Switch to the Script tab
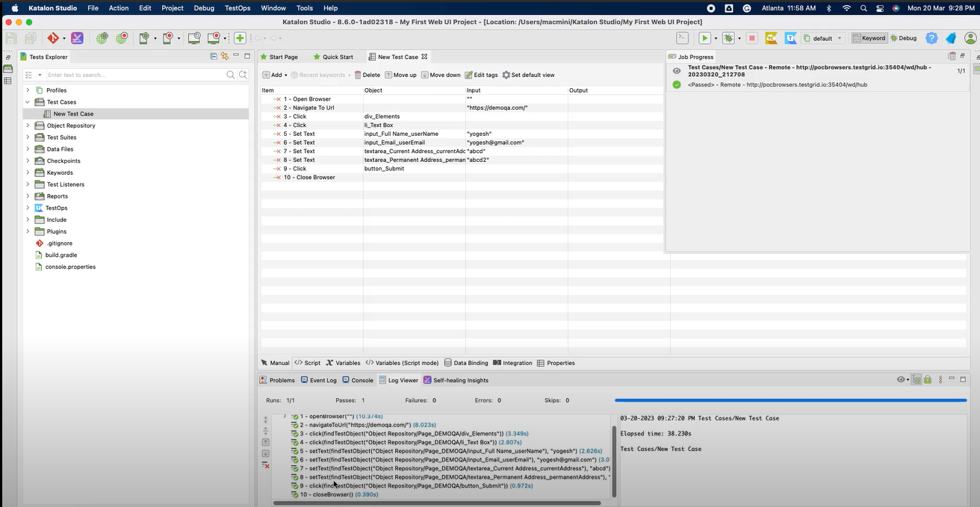This screenshot has height=507, width=980. [x=307, y=363]
